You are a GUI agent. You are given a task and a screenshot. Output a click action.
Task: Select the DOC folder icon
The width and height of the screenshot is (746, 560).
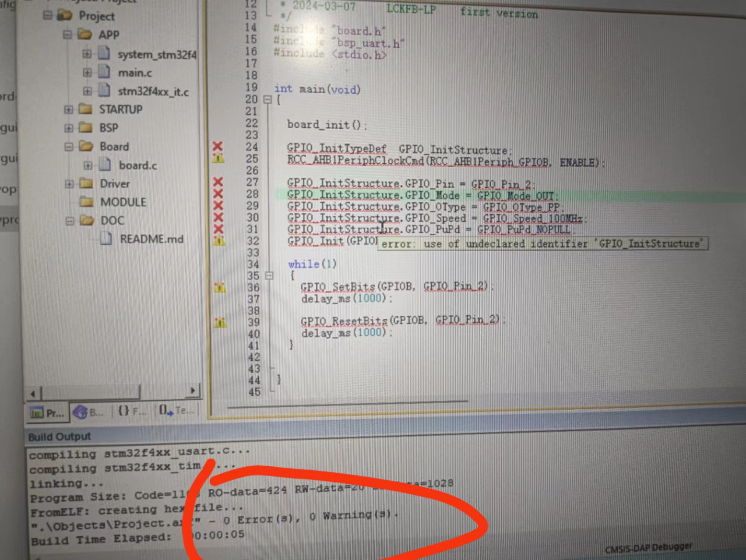tap(87, 220)
